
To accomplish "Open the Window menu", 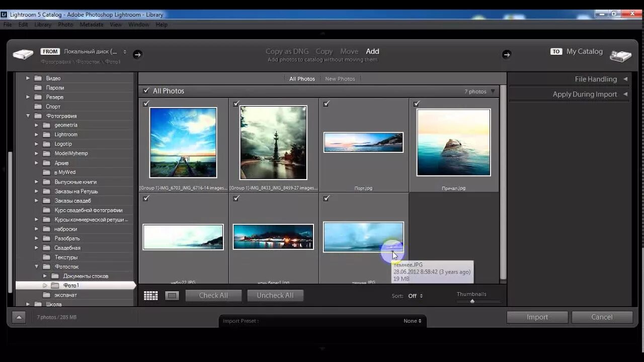I will point(138,25).
